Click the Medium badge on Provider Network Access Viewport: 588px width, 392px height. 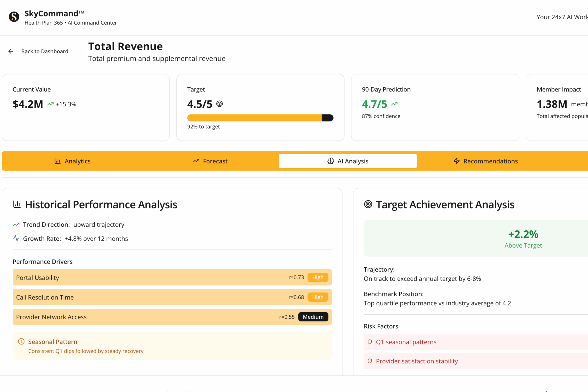point(313,317)
